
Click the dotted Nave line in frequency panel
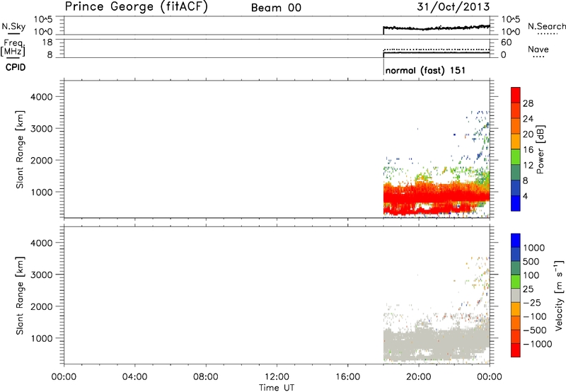(437, 49)
